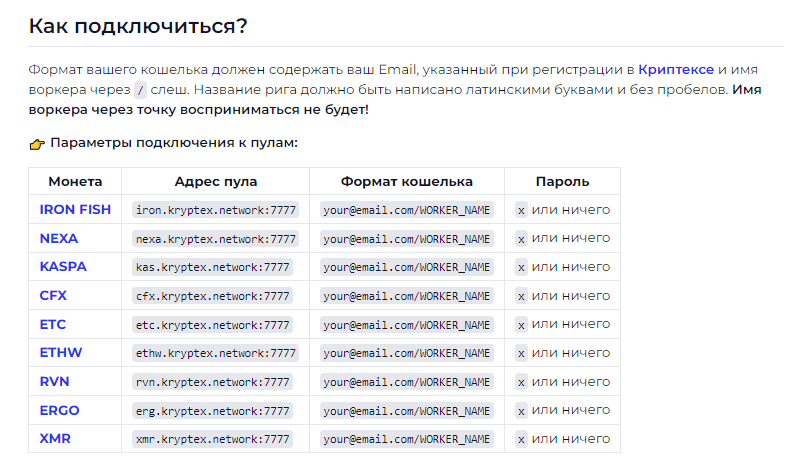Open the NEXA coin link
The width and height of the screenshot is (801, 463).
[59, 239]
